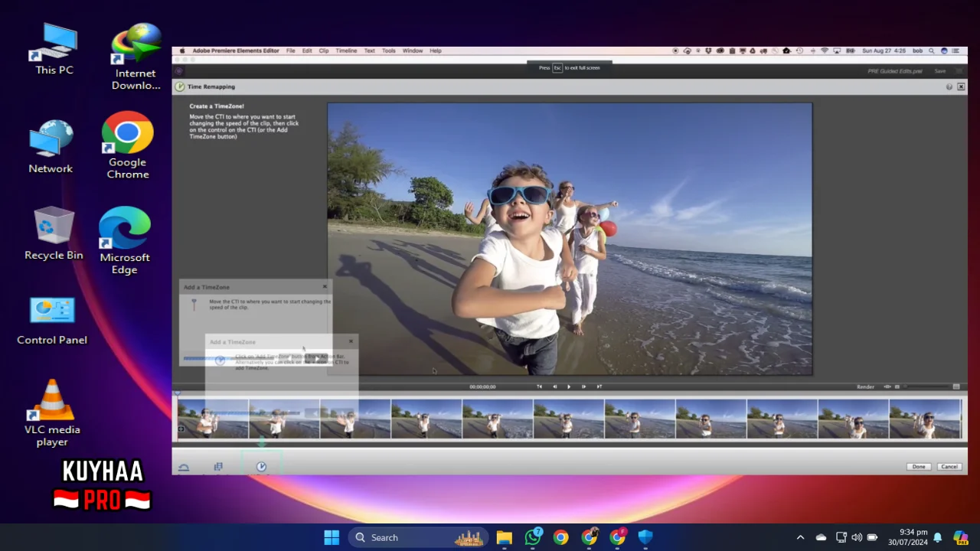The width and height of the screenshot is (980, 551).
Task: Click the Save button in the top bar
Action: click(x=940, y=71)
